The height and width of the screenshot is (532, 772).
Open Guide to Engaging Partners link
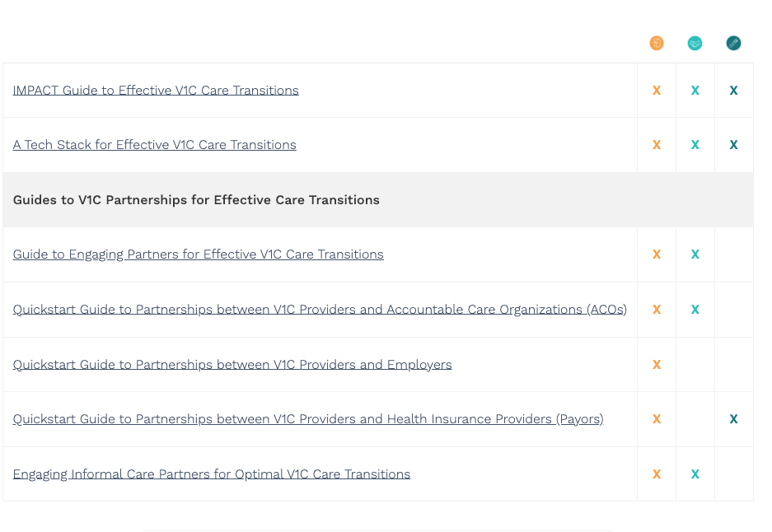click(198, 254)
